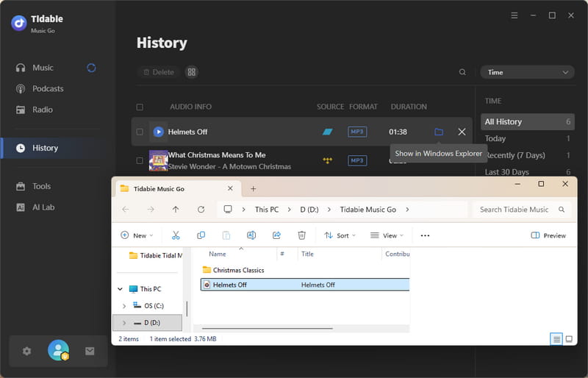Viewport: 588px width, 378px height.
Task: Open the mail feedback icon
Action: 90,352
